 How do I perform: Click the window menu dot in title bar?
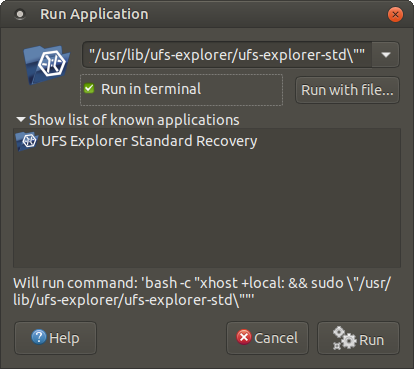(x=20, y=14)
